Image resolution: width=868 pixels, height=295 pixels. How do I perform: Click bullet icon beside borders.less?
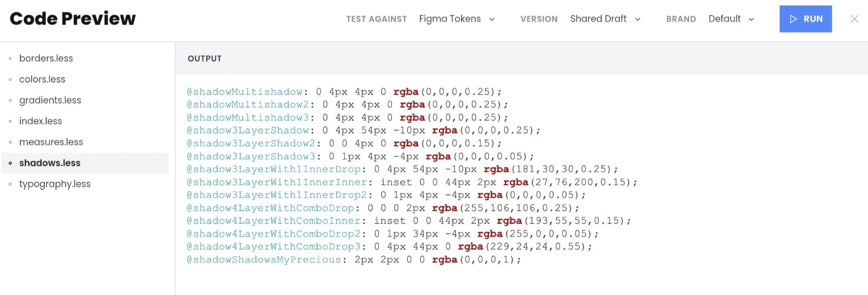[x=10, y=58]
